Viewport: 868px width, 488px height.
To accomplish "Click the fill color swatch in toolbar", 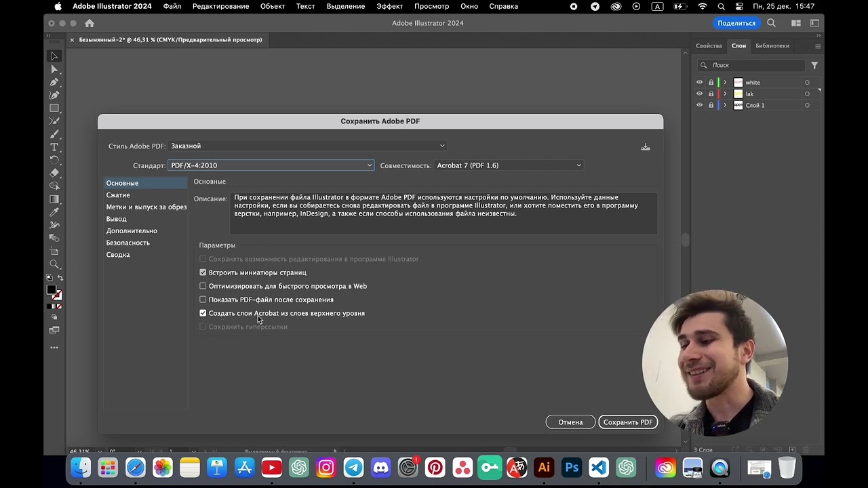I will 52,290.
